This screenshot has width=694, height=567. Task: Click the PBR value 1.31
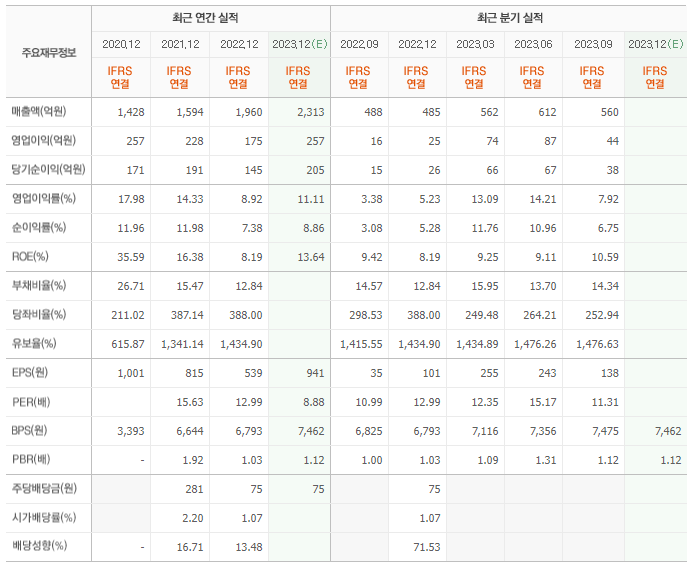[546, 460]
